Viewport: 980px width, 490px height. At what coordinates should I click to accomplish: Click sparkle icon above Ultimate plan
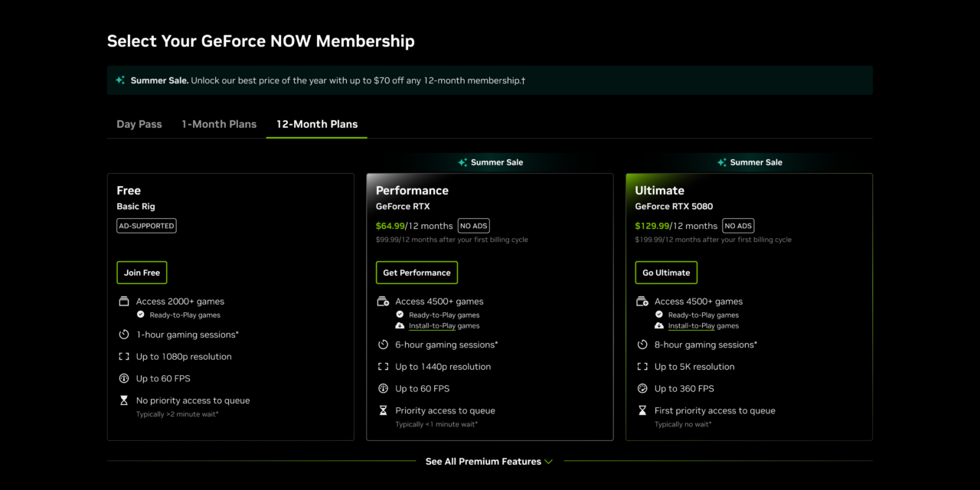point(721,162)
